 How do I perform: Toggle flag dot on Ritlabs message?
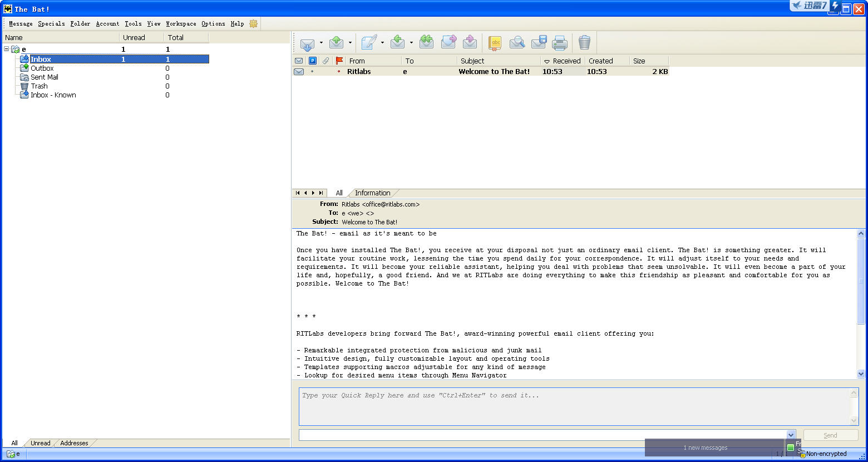tap(339, 71)
